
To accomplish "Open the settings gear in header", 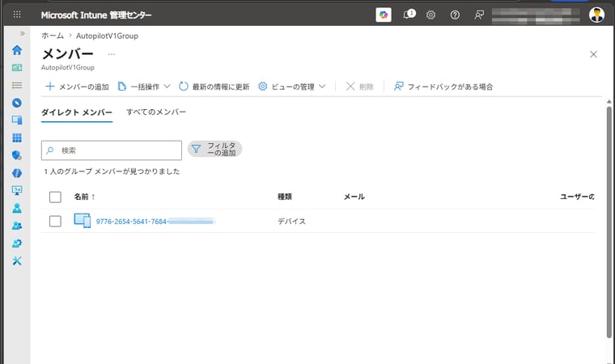I will click(430, 15).
